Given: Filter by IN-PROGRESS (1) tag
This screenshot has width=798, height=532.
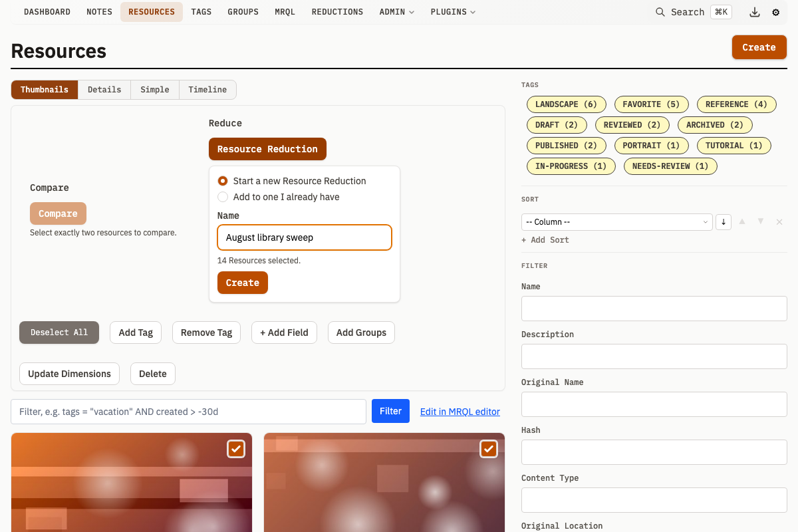Looking at the screenshot, I should pos(571,166).
